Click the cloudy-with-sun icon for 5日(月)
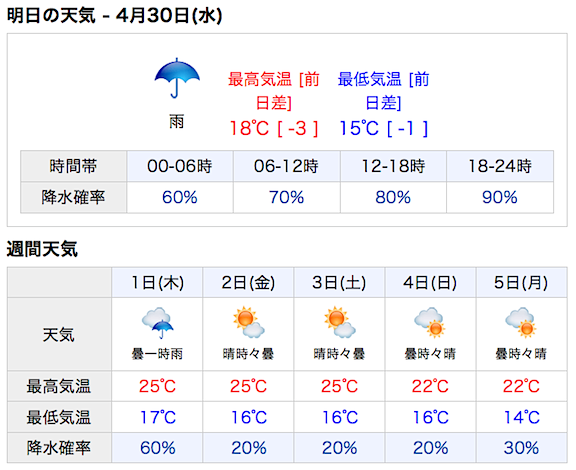The image size is (576, 470). [x=521, y=322]
